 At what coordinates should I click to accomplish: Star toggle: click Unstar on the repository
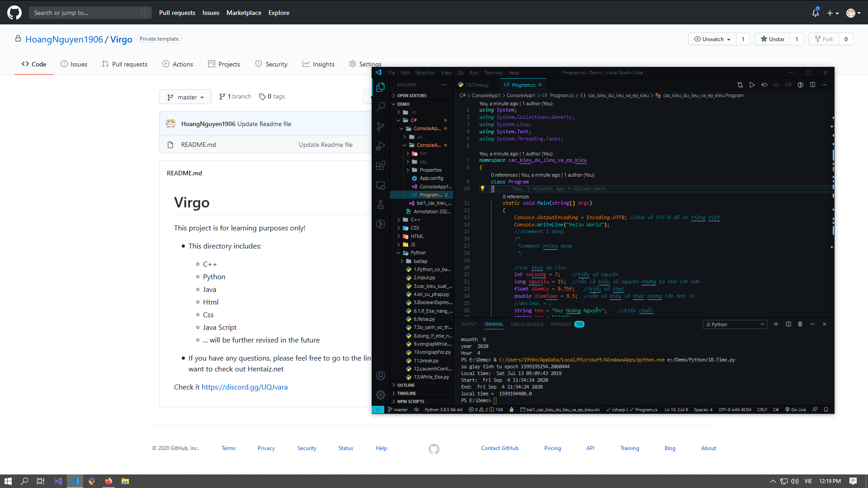tap(773, 39)
